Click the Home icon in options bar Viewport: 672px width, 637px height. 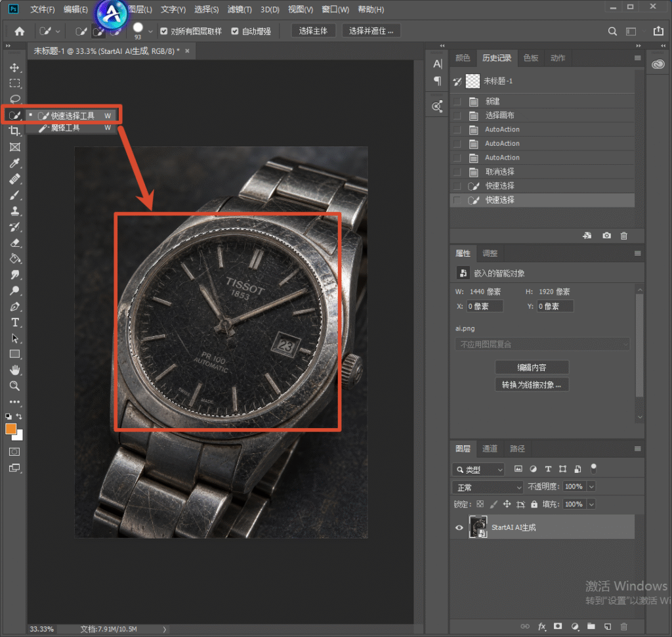[19, 31]
